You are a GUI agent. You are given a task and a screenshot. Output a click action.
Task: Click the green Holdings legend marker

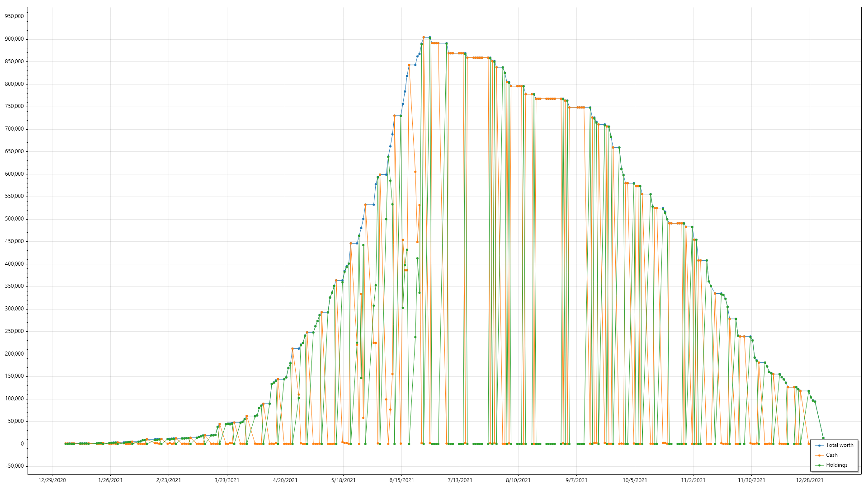point(819,465)
